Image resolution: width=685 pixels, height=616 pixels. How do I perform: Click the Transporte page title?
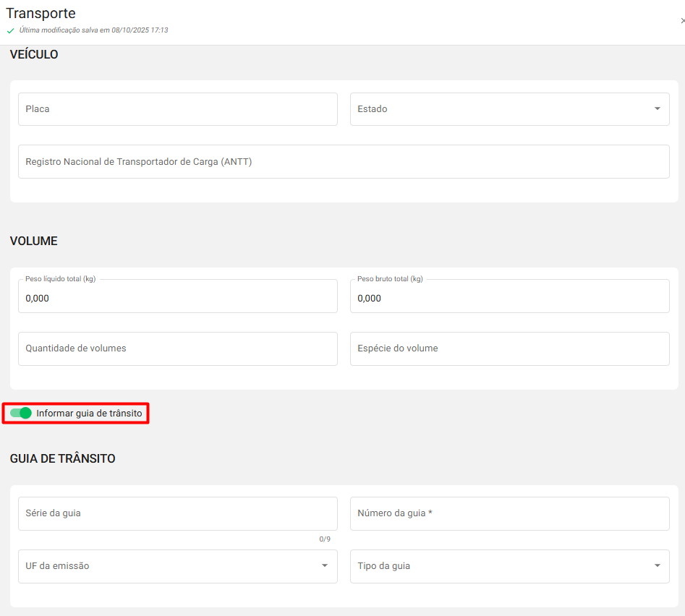41,13
